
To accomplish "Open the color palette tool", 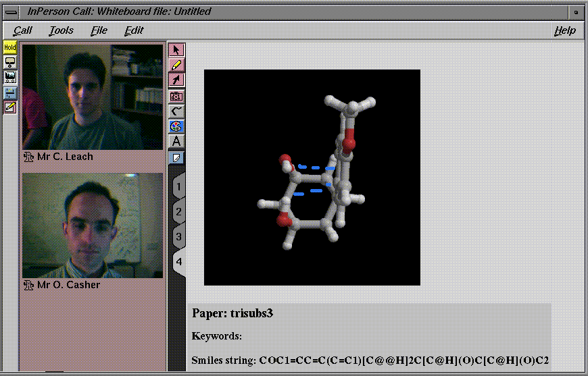I will [x=176, y=126].
